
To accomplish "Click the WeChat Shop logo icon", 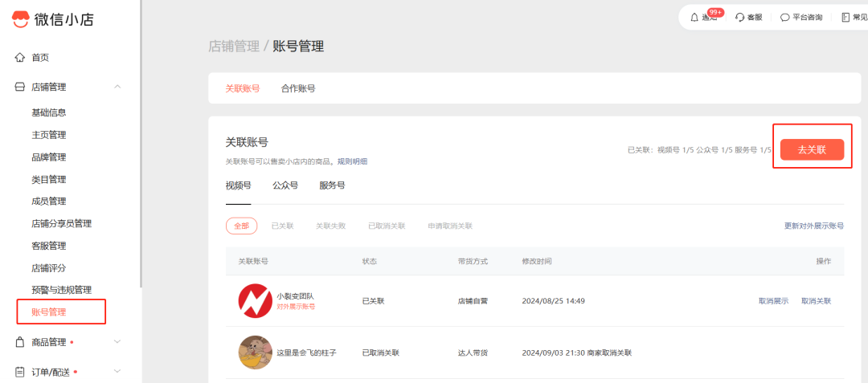I will click(21, 19).
